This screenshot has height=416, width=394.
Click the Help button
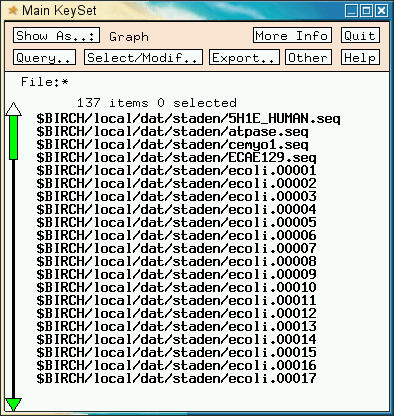(x=360, y=57)
